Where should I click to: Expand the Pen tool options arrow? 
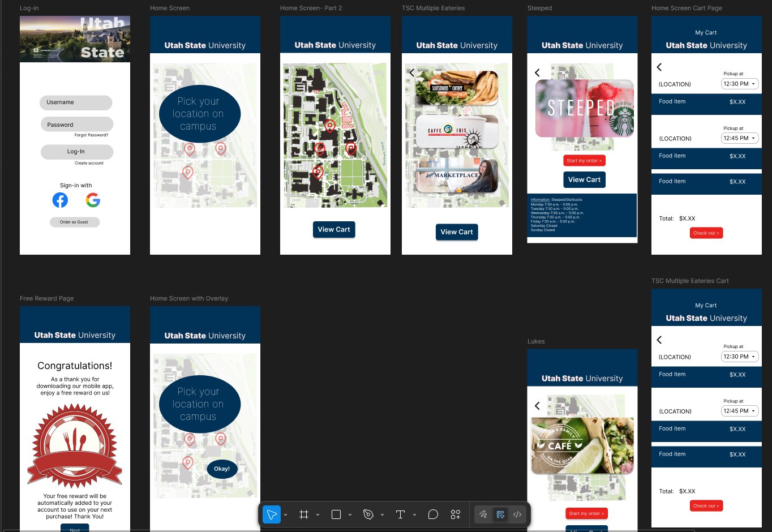click(x=382, y=515)
